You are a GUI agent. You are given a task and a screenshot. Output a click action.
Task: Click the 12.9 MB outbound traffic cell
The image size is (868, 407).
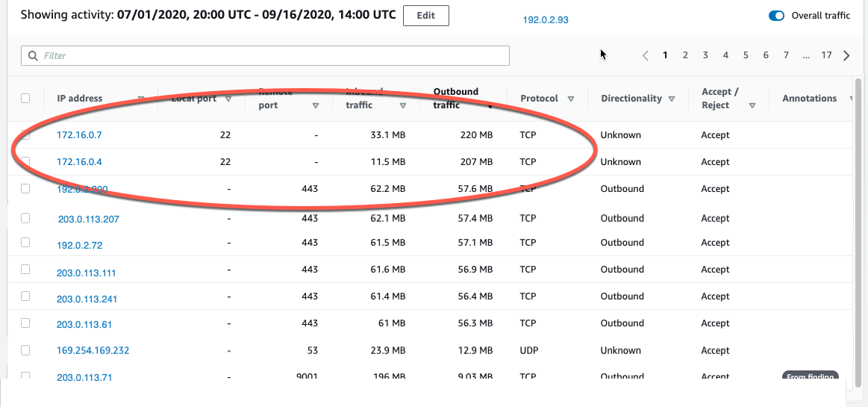pyautogui.click(x=475, y=350)
